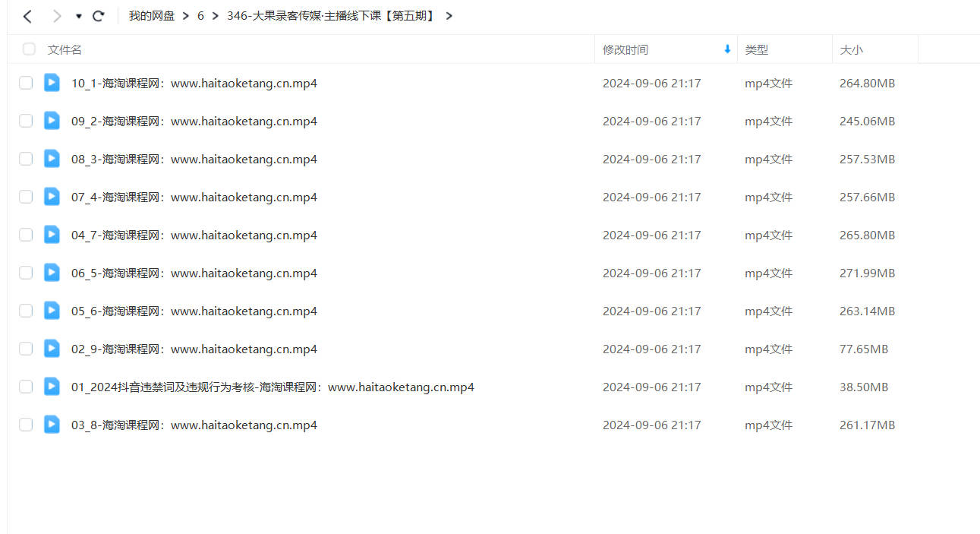Click the size value 271.99MB
The width and height of the screenshot is (980, 534).
tap(867, 273)
